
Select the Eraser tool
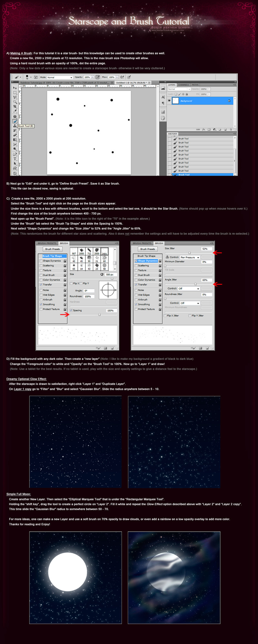tap(15, 135)
